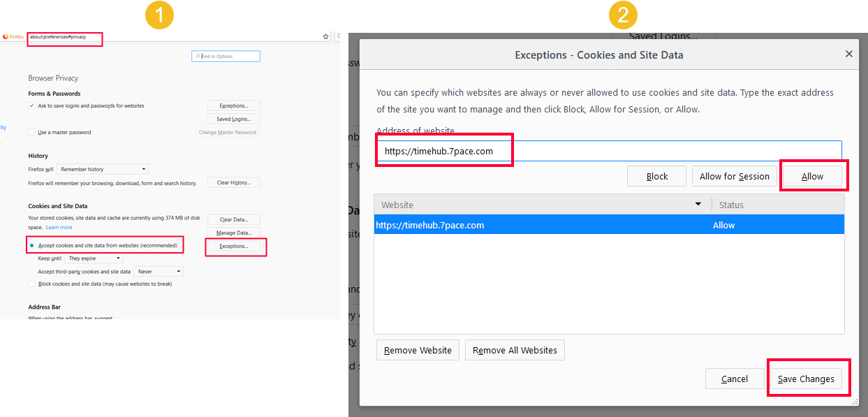The image size is (868, 417).
Task: Click the Browser Privacy heading
Action: coord(53,78)
